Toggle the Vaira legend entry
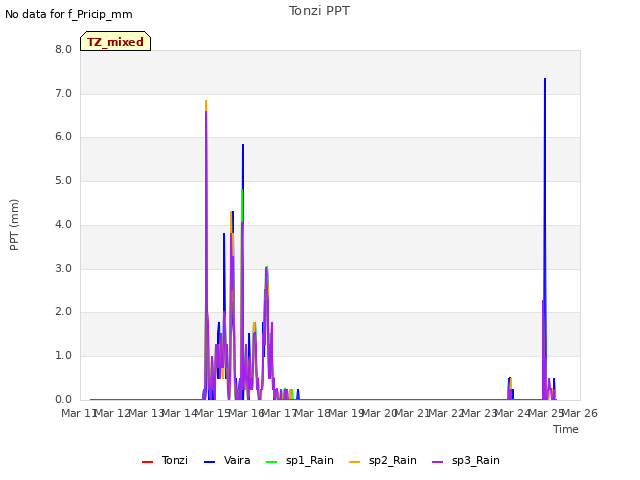This screenshot has height=480, width=640. 227,460
